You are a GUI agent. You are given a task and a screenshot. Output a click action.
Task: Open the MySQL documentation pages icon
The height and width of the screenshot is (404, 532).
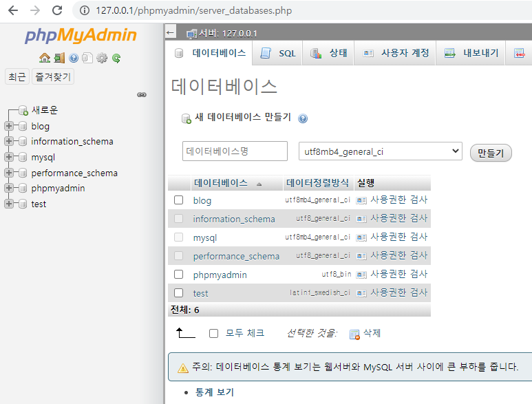(x=87, y=58)
